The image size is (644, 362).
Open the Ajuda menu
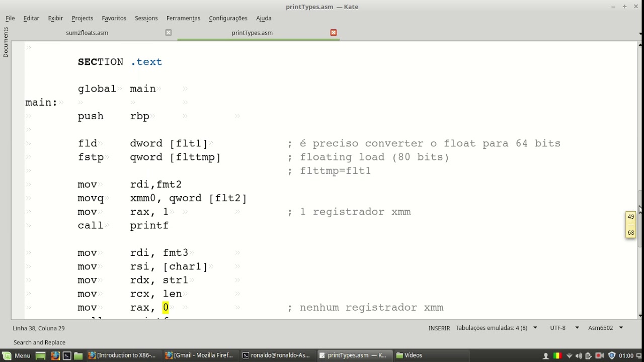pos(264,18)
